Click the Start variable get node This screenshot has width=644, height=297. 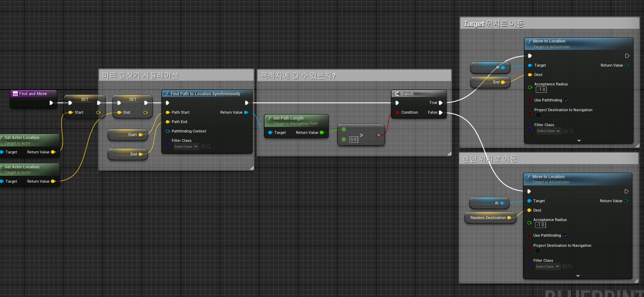(128, 135)
